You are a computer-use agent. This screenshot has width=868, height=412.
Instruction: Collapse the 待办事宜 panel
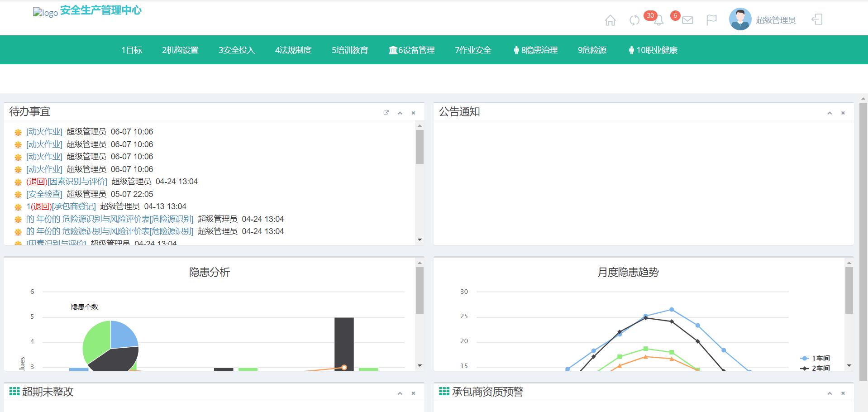click(400, 113)
